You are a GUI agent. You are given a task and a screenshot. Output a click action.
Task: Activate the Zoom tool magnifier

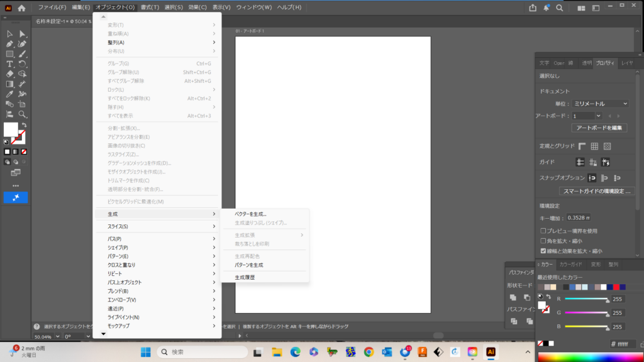coord(22,114)
